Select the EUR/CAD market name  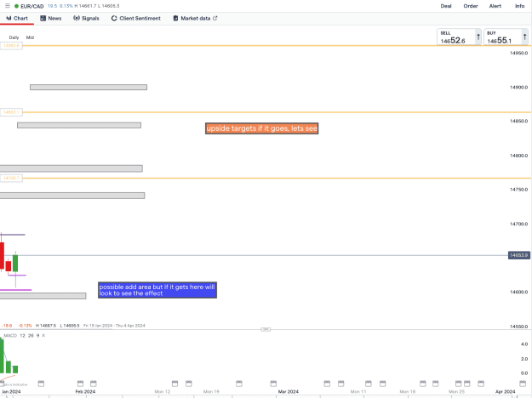[x=32, y=6]
